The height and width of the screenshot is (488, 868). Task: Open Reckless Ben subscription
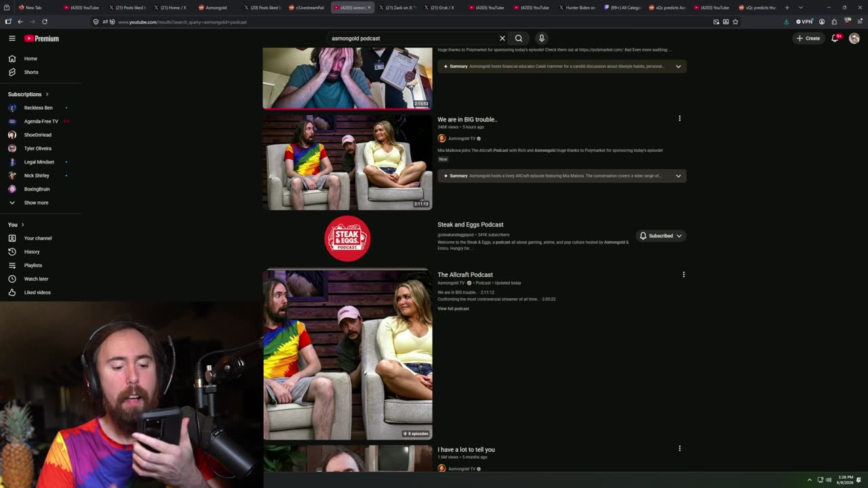point(38,108)
